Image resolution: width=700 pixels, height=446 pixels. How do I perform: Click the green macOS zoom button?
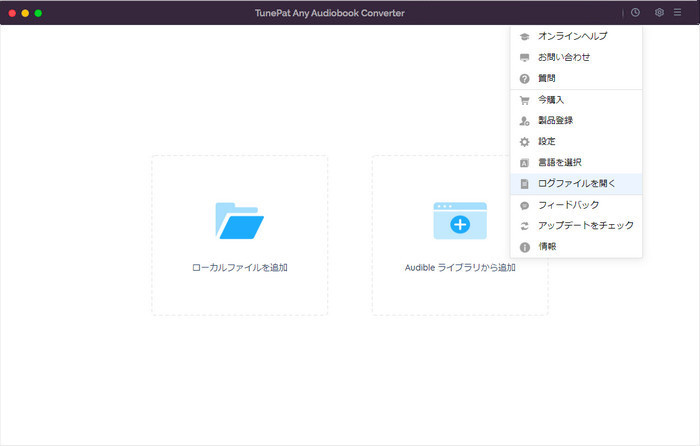(x=38, y=13)
